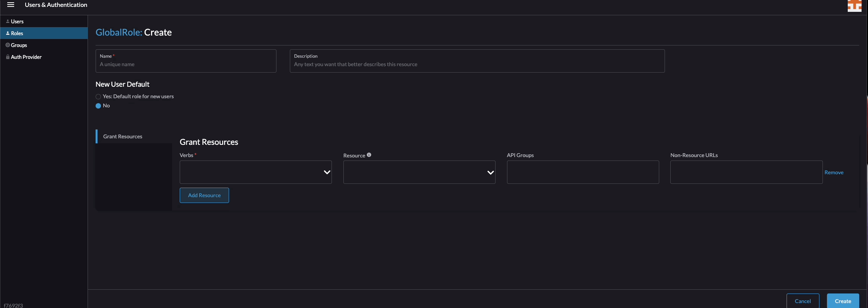Open the Users sidebar item

(x=44, y=21)
